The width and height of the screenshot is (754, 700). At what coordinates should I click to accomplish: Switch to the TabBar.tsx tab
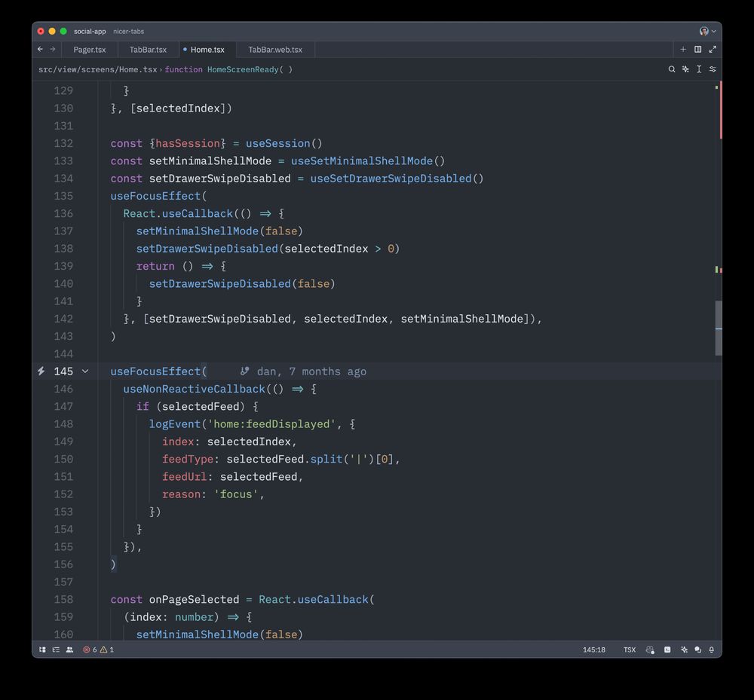pos(148,50)
